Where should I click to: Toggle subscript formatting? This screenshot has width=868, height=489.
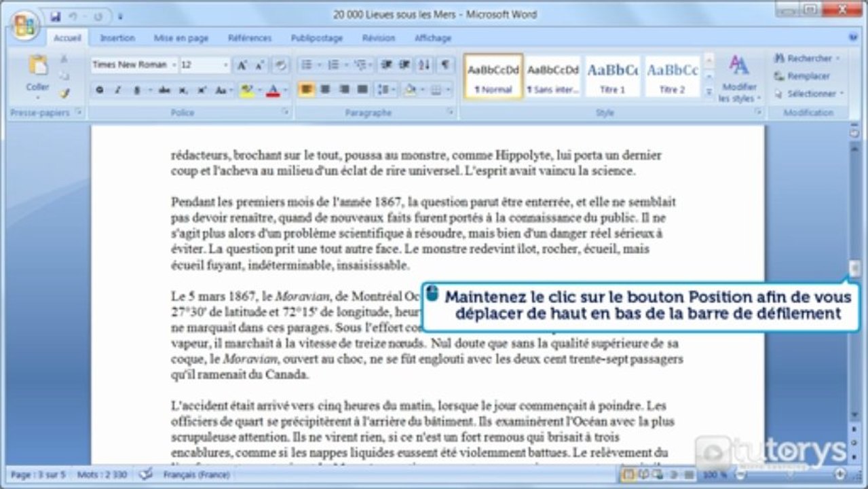(183, 90)
